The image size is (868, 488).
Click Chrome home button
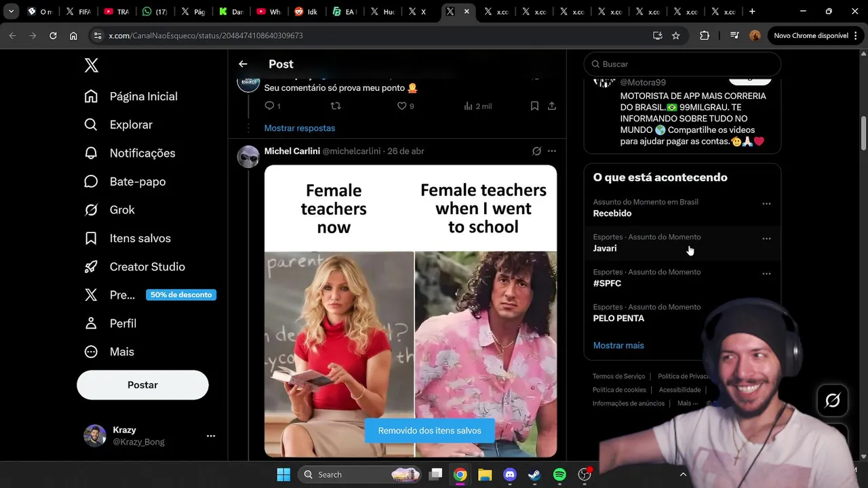click(73, 35)
